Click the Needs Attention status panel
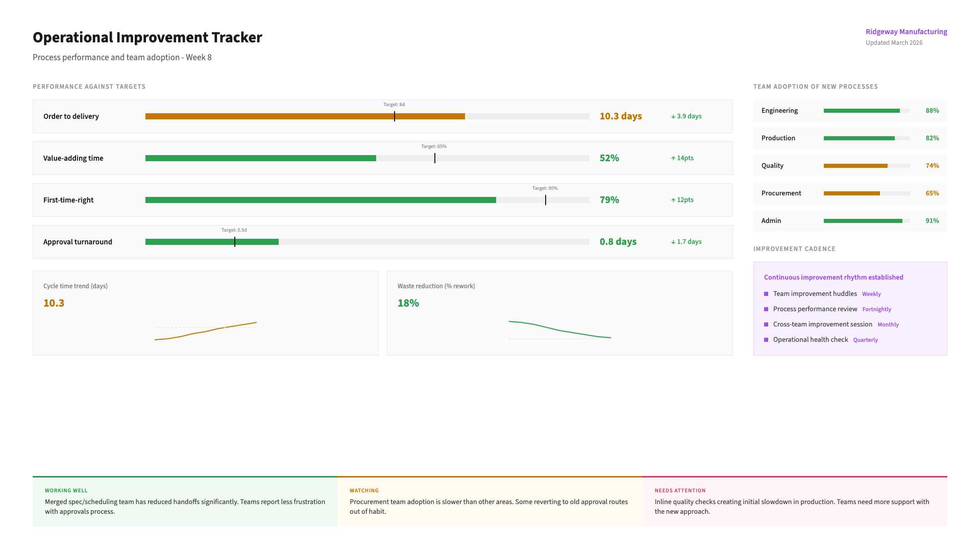Image resolution: width=980 pixels, height=551 pixels. pyautogui.click(x=794, y=502)
